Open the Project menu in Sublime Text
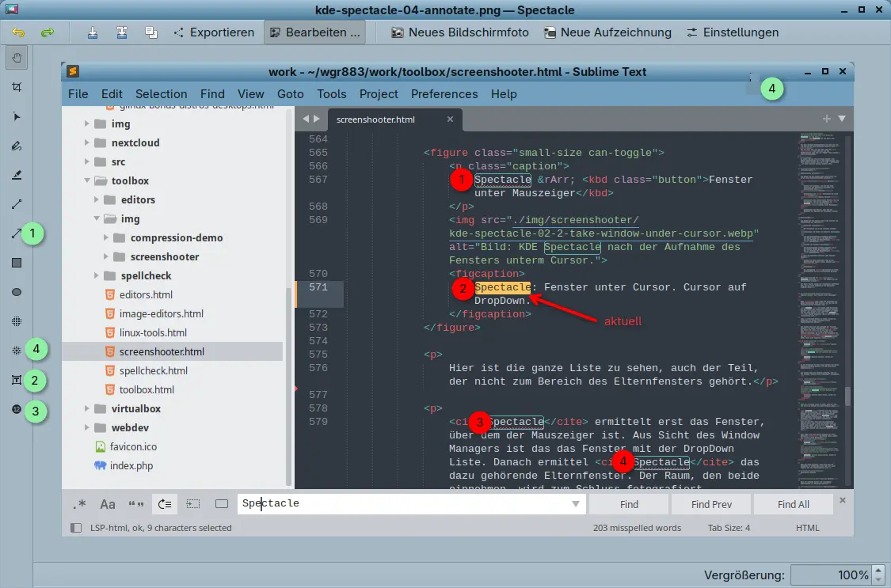This screenshot has width=891, height=588. pos(379,93)
